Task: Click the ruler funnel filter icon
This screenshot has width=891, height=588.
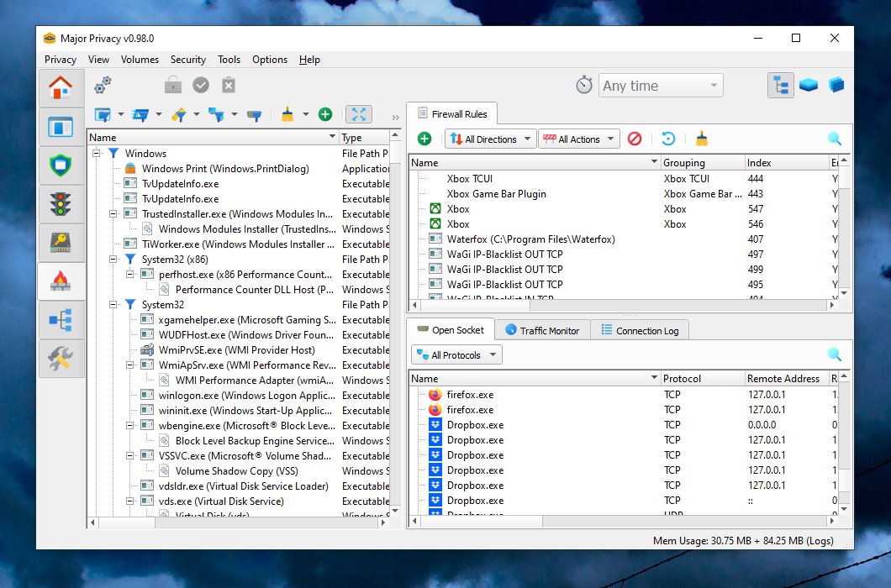Action: coord(179,115)
